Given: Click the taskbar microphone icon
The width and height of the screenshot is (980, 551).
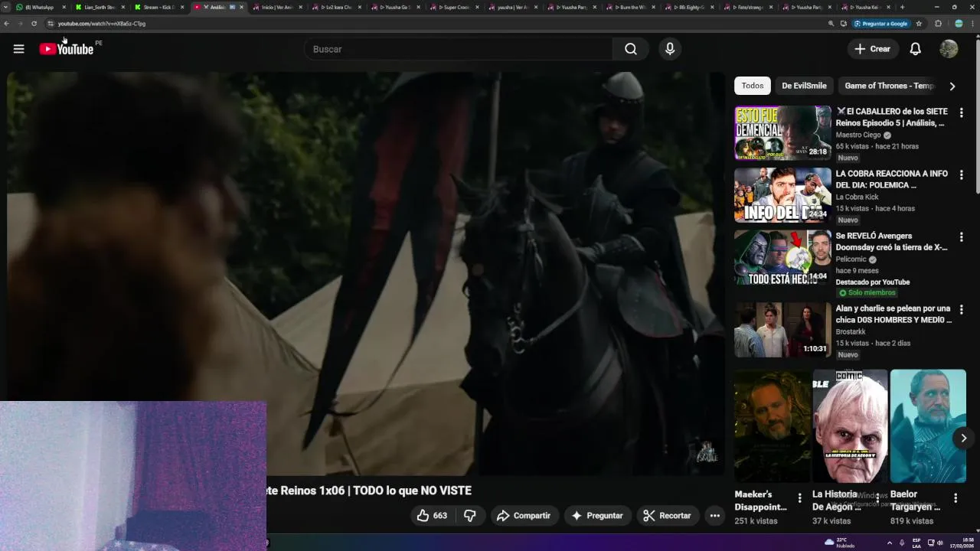Looking at the screenshot, I should 902,543.
